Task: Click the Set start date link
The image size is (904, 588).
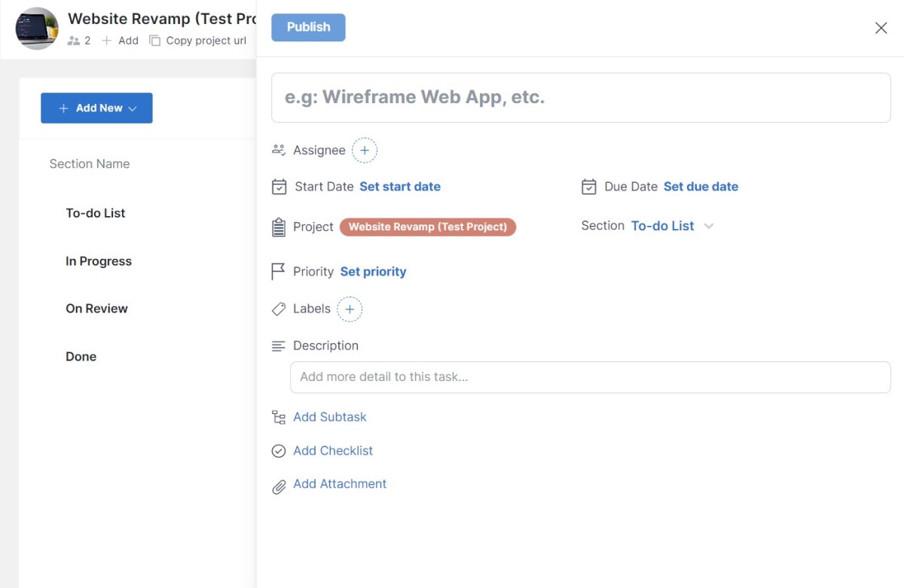Action: 400,187
